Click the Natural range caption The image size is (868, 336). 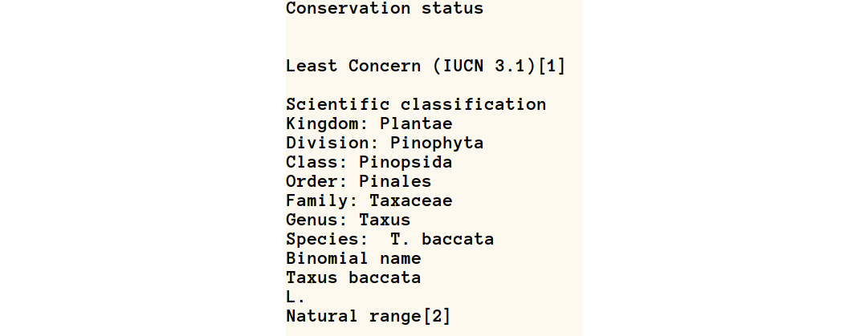tap(353, 317)
